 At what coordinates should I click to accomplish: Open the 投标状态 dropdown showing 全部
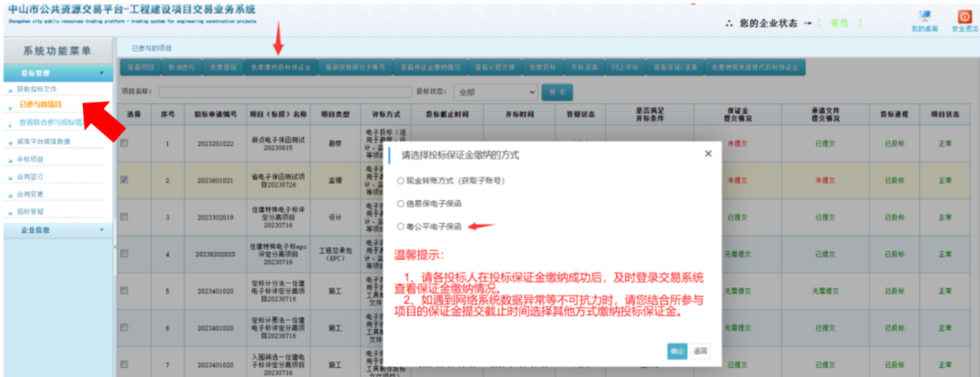click(495, 92)
